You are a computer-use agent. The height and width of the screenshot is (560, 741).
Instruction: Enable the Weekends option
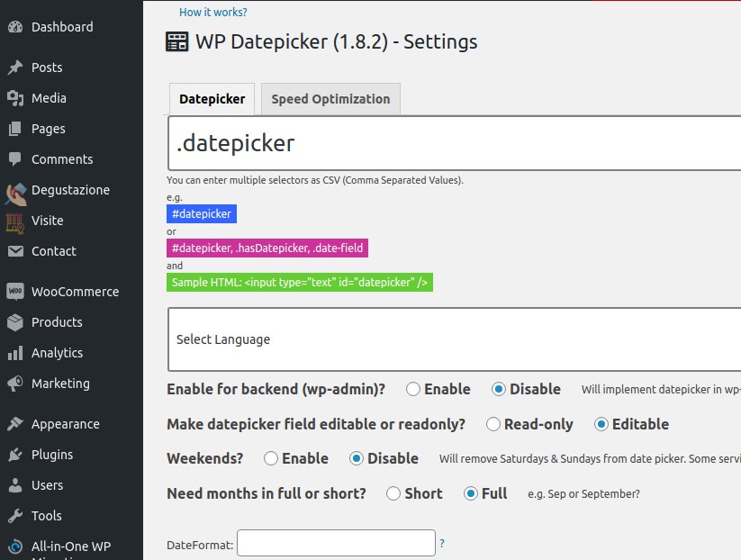tap(271, 458)
